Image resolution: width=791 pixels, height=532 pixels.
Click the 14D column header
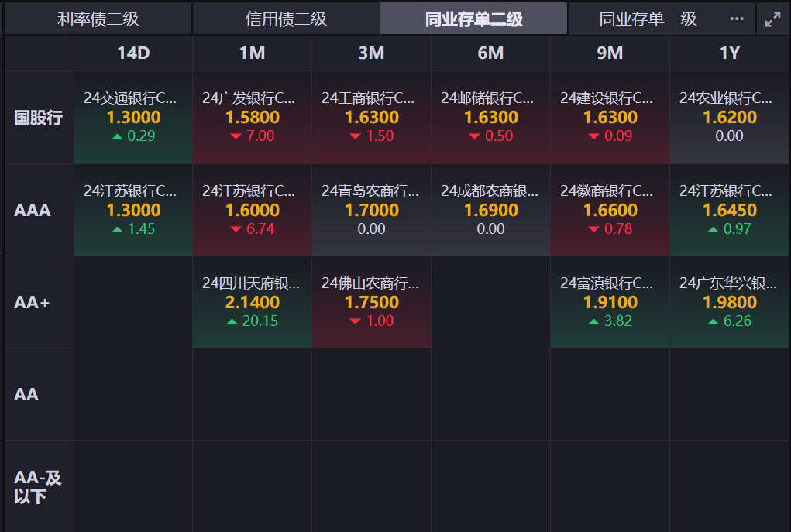click(133, 53)
